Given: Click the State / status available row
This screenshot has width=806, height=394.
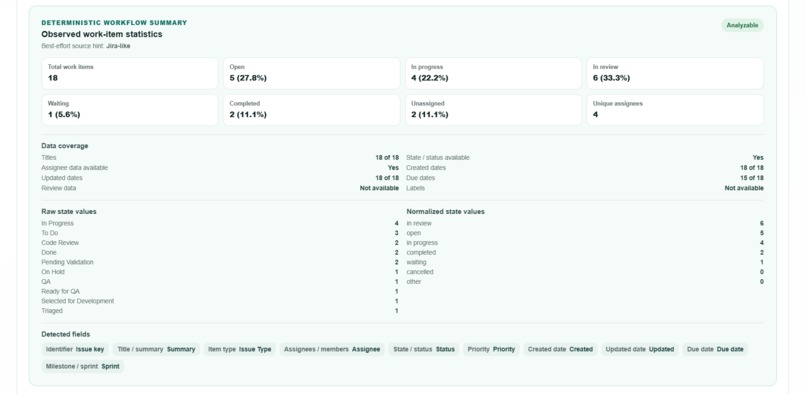Looking at the screenshot, I should pos(585,158).
